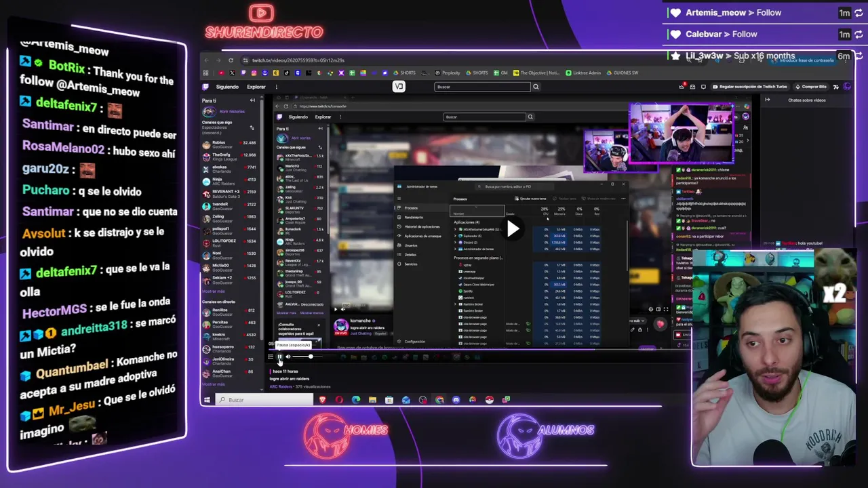Open Opera browser from taskbar
The width and height of the screenshot is (868, 488).
339,400
